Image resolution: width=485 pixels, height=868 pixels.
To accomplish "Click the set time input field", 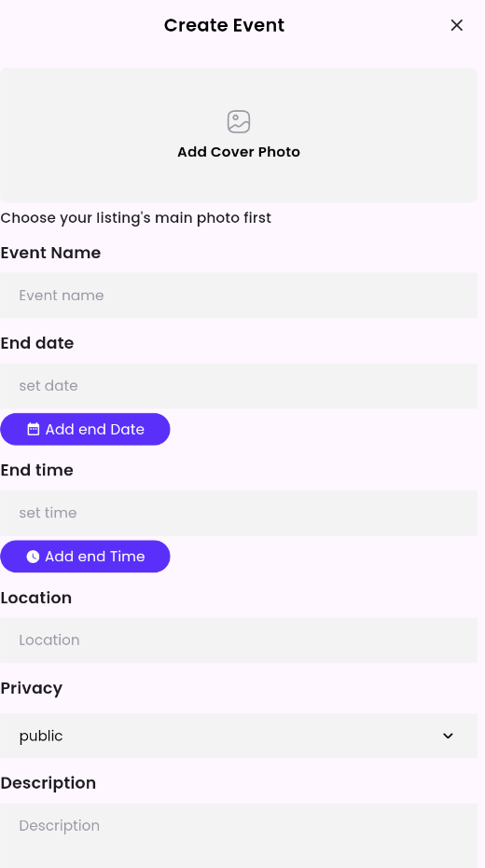I will (239, 513).
